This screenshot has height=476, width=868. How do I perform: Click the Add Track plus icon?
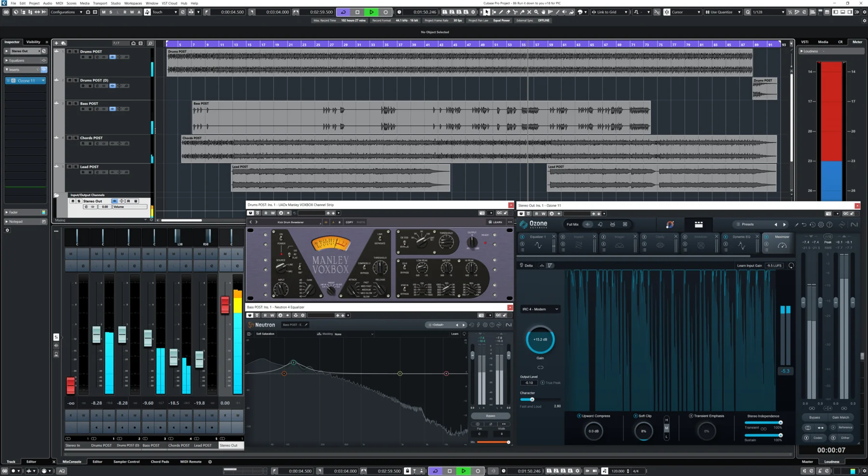(56, 43)
